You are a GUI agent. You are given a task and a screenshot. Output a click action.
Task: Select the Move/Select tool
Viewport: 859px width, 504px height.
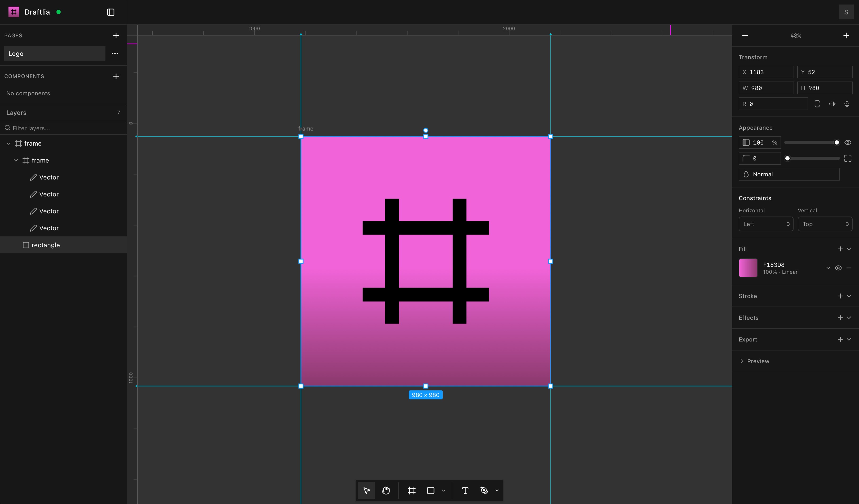(366, 491)
